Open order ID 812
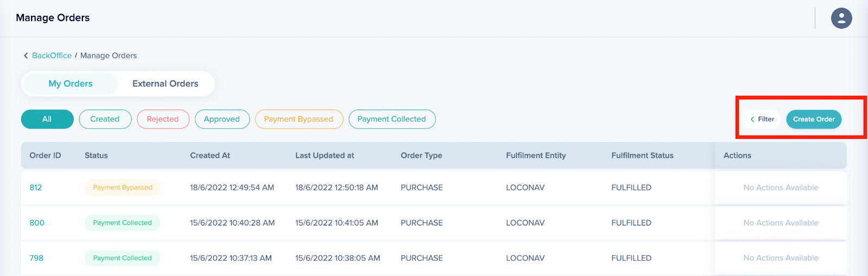Image resolution: width=868 pixels, height=276 pixels. (x=36, y=188)
